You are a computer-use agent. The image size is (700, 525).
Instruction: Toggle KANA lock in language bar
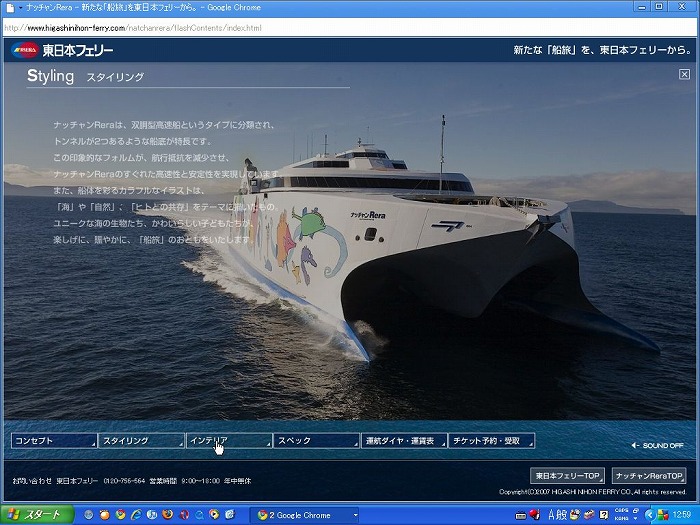click(x=621, y=519)
